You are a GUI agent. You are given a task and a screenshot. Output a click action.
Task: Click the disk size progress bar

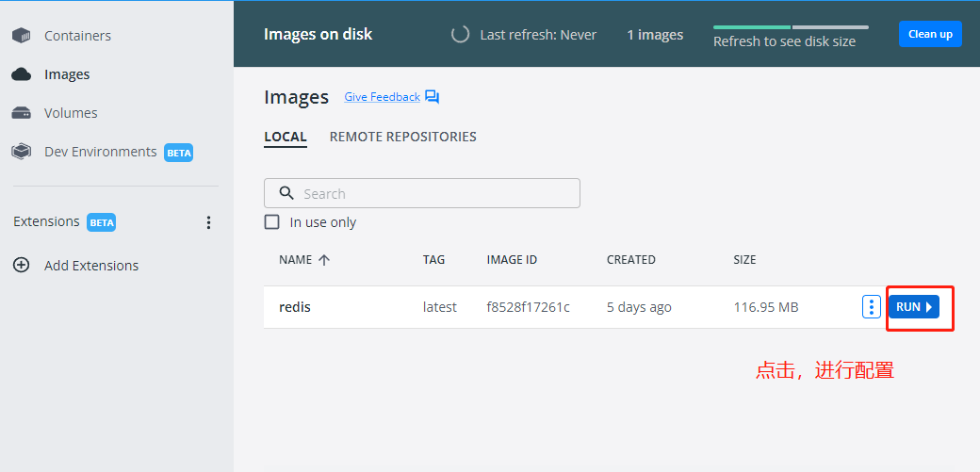[x=791, y=27]
